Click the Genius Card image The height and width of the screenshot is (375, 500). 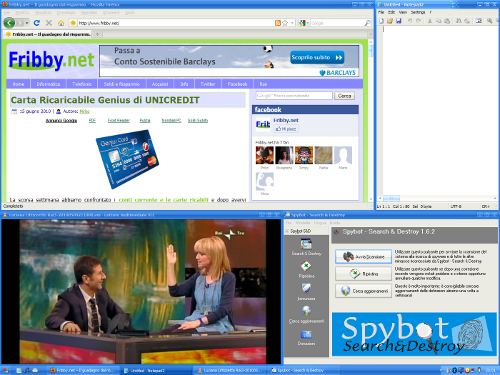pyautogui.click(x=127, y=159)
